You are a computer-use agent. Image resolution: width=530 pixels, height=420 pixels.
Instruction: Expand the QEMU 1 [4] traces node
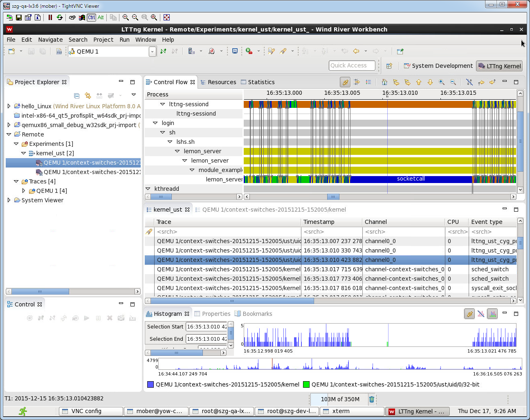[24, 191]
